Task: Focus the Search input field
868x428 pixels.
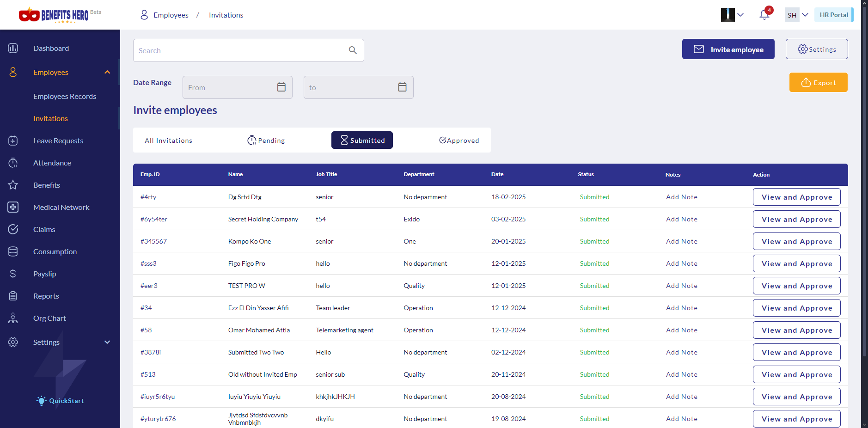Action: [x=240, y=50]
